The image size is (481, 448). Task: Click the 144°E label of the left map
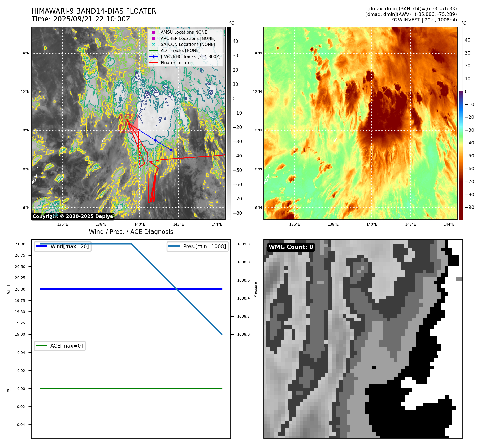[x=217, y=224]
